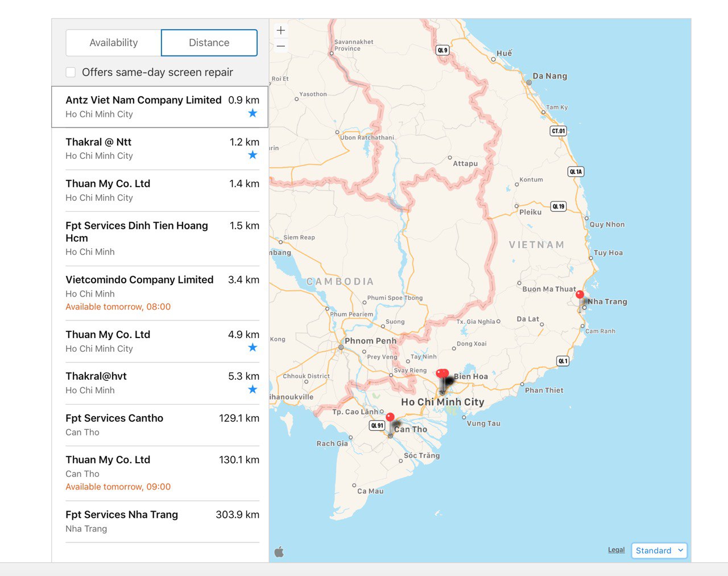Select Vietcomindo Company Limited listing
The height and width of the screenshot is (576, 728).
click(x=162, y=293)
